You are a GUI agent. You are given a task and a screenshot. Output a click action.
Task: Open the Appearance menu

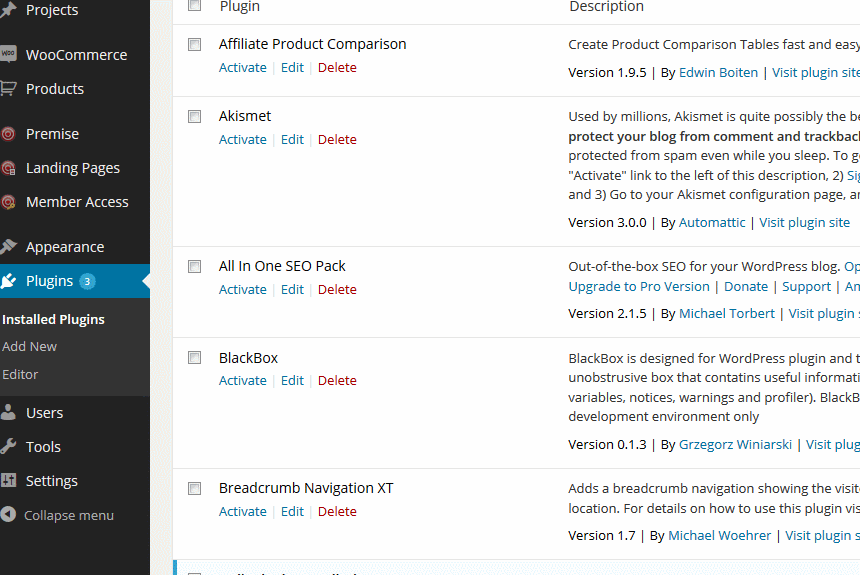click(x=65, y=247)
